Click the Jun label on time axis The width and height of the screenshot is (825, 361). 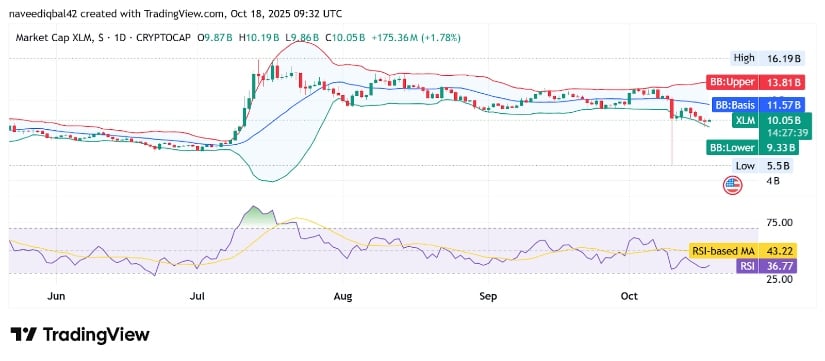(55, 296)
